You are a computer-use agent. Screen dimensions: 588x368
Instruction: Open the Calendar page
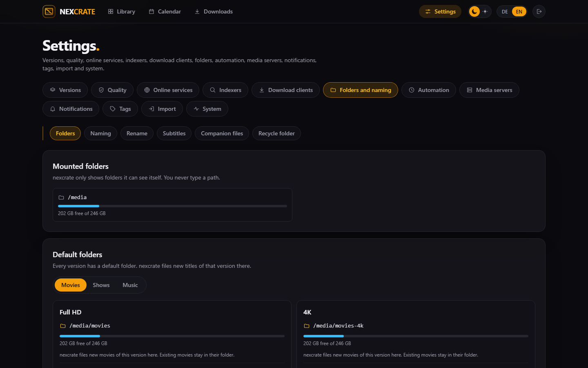click(165, 11)
